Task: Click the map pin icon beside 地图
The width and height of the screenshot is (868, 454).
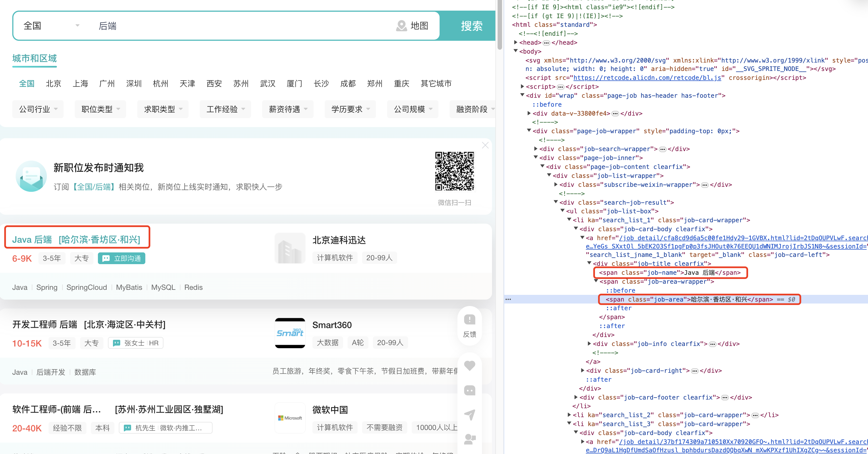Action: [x=401, y=26]
